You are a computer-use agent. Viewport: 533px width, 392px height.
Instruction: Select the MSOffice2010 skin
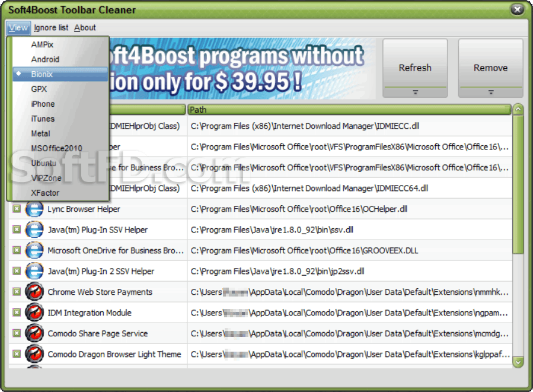point(60,148)
